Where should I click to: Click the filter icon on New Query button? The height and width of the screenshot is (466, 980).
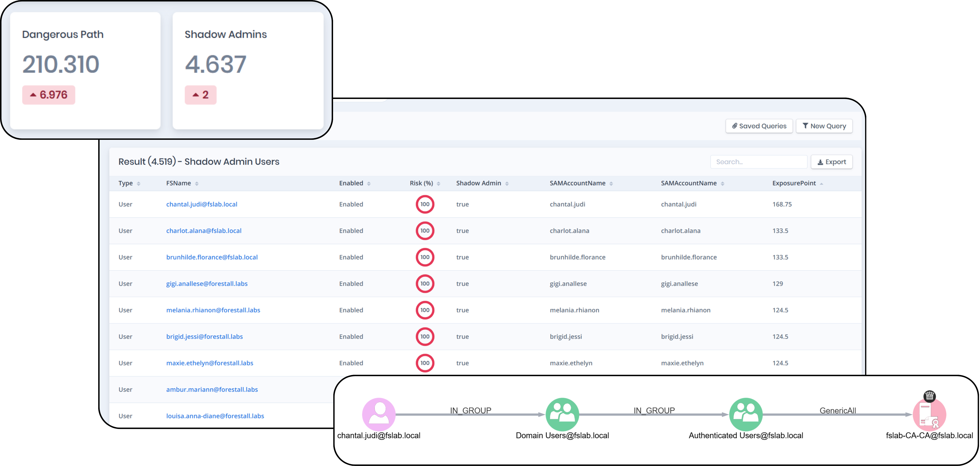coord(805,126)
